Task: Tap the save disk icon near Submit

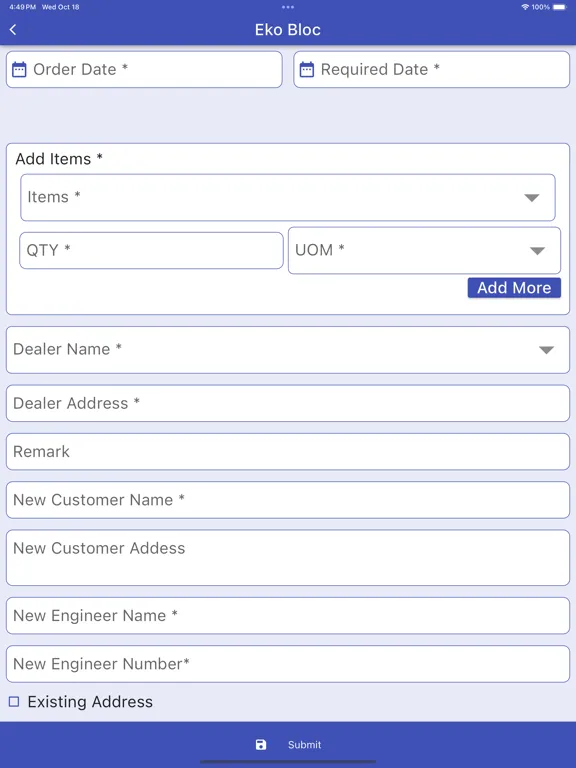Action: pos(261,744)
